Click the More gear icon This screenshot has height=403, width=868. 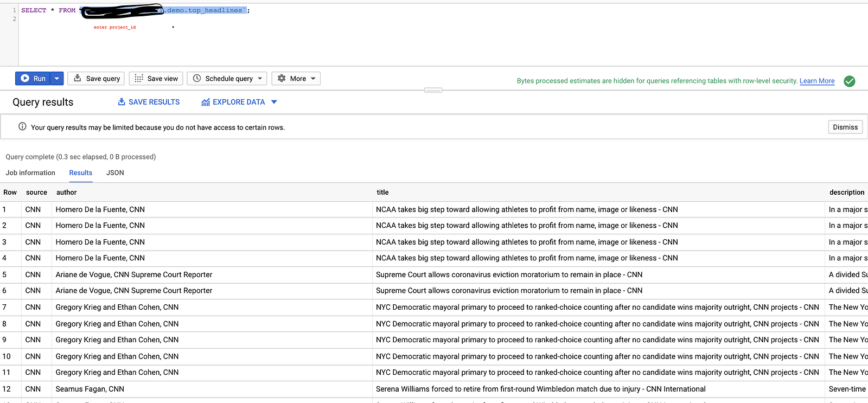[x=282, y=78]
